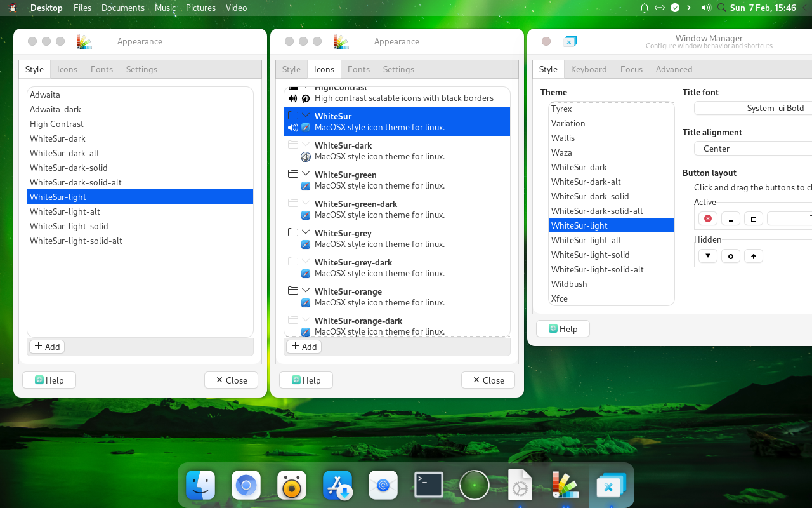This screenshot has width=812, height=508.
Task: Choose Waza in Window Manager theme list
Action: [612, 152]
